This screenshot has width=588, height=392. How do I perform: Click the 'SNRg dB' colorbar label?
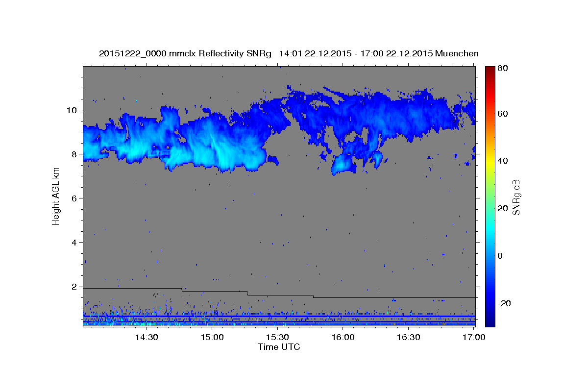coord(516,197)
